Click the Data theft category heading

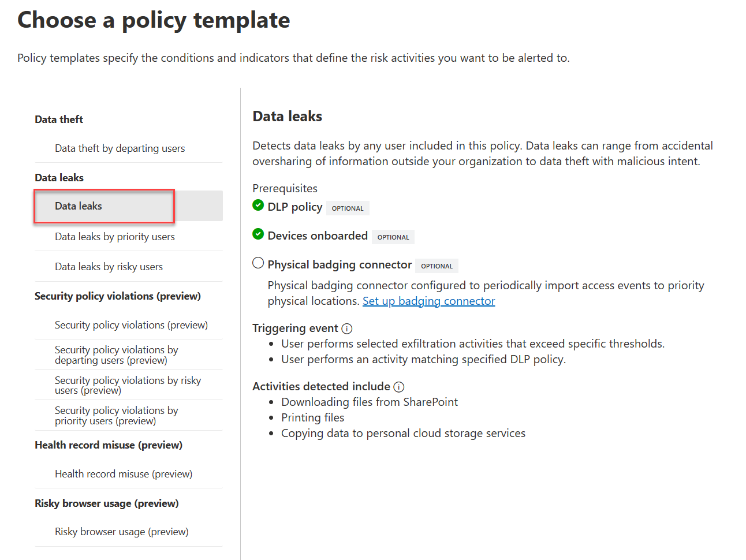point(59,120)
